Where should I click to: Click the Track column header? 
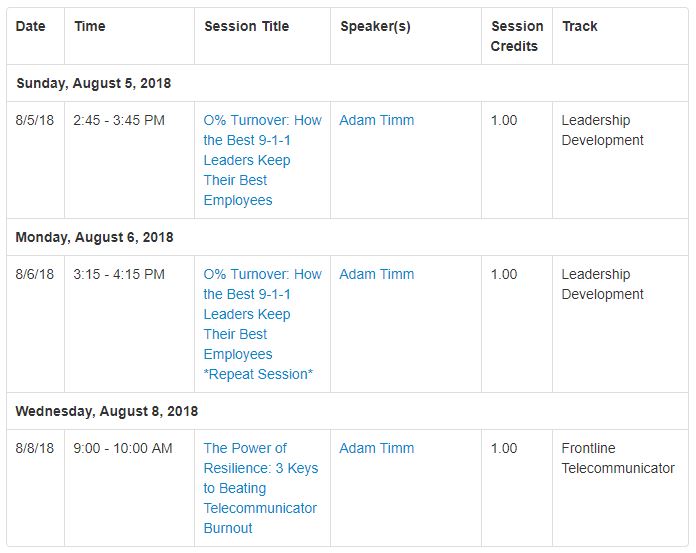coord(580,26)
